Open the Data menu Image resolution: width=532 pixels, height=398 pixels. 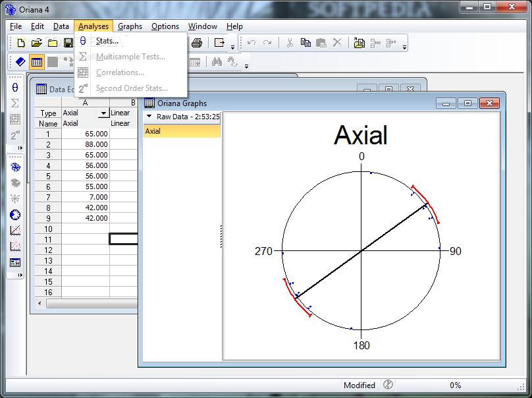click(61, 26)
